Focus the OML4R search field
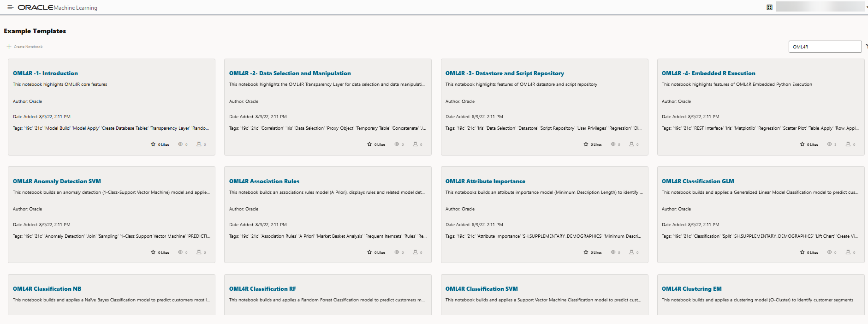The width and height of the screenshot is (868, 324). coord(825,47)
